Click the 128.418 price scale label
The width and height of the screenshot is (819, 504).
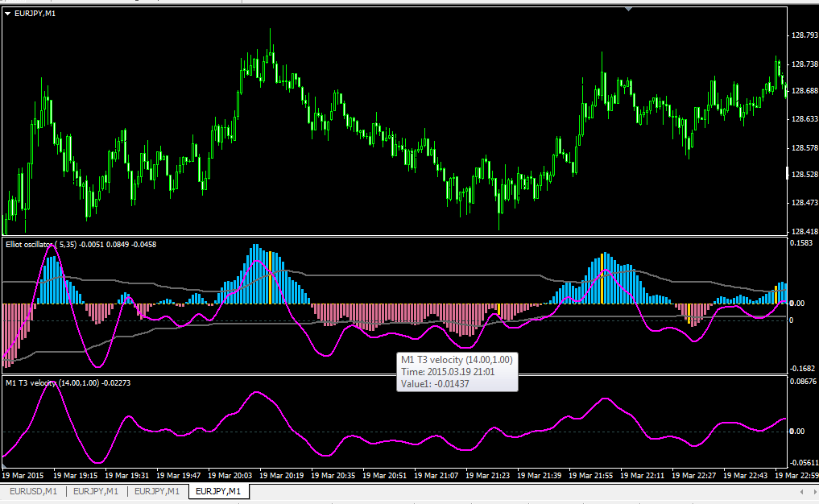[x=805, y=231]
